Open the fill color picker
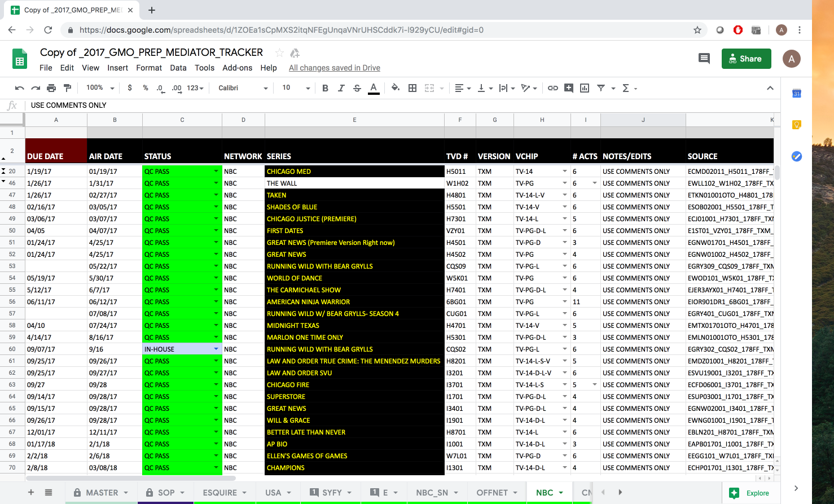This screenshot has height=504, width=834. pos(396,88)
